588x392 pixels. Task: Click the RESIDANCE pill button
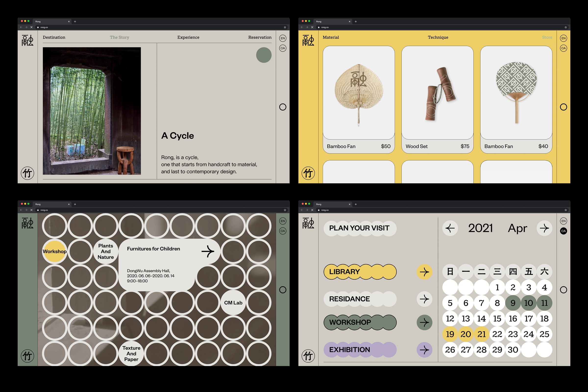click(x=360, y=299)
